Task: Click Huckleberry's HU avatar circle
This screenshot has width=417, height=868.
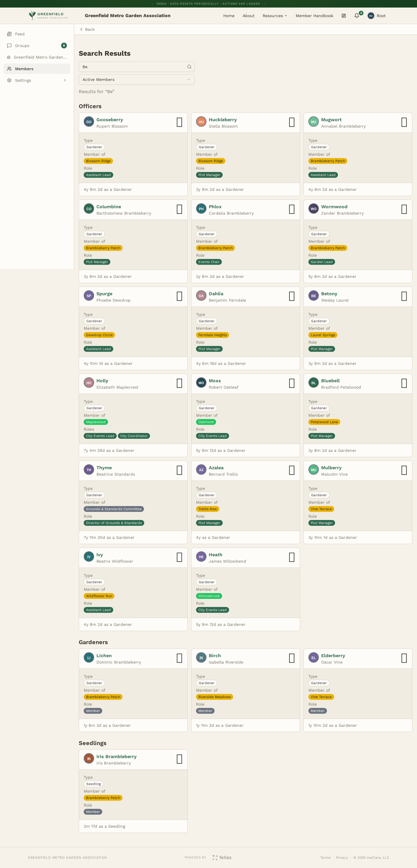Action: tap(201, 122)
